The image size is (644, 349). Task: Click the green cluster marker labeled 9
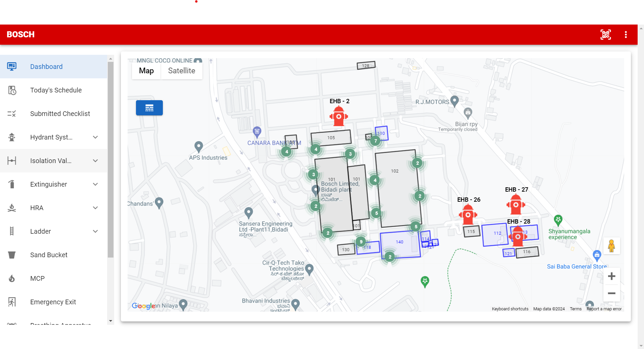coord(361,241)
